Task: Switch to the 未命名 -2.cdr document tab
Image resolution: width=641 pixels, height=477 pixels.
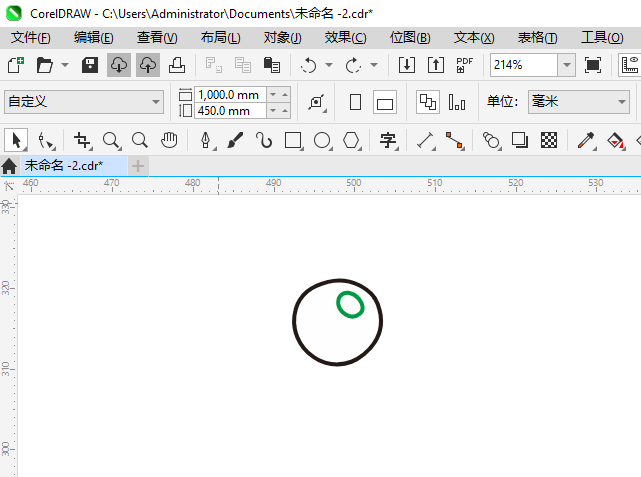Action: click(x=62, y=165)
